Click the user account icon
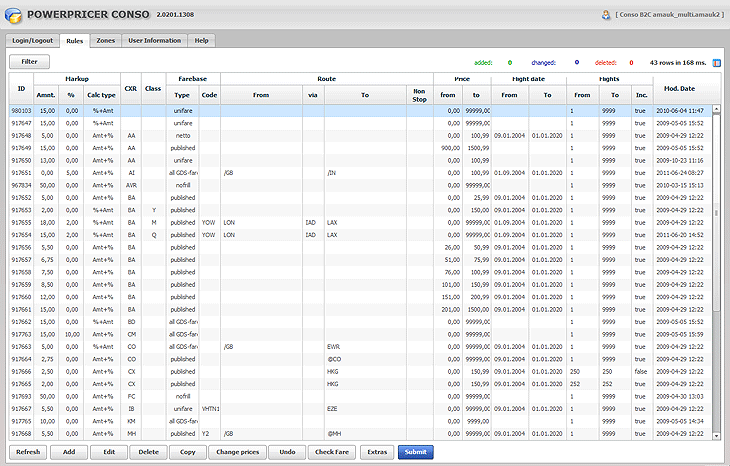 tap(606, 15)
